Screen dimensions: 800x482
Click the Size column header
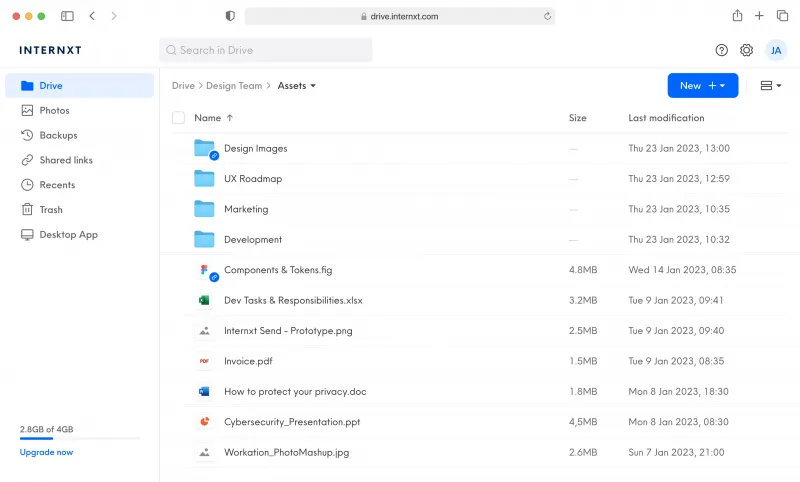pos(578,118)
